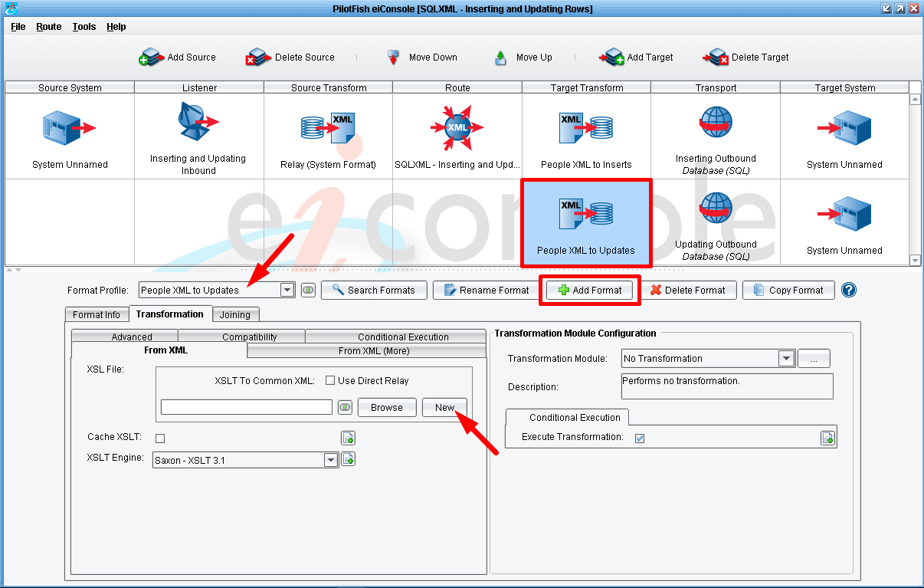Click the Add Format button

(x=590, y=291)
